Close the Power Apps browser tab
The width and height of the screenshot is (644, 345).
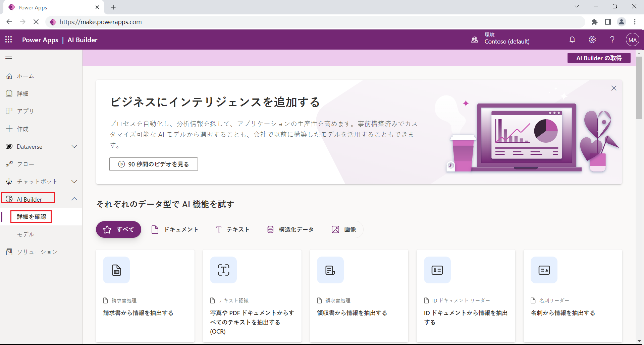tap(97, 7)
